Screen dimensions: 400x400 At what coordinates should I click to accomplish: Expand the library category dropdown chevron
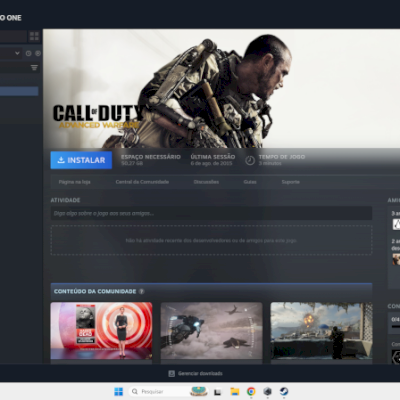[17, 53]
